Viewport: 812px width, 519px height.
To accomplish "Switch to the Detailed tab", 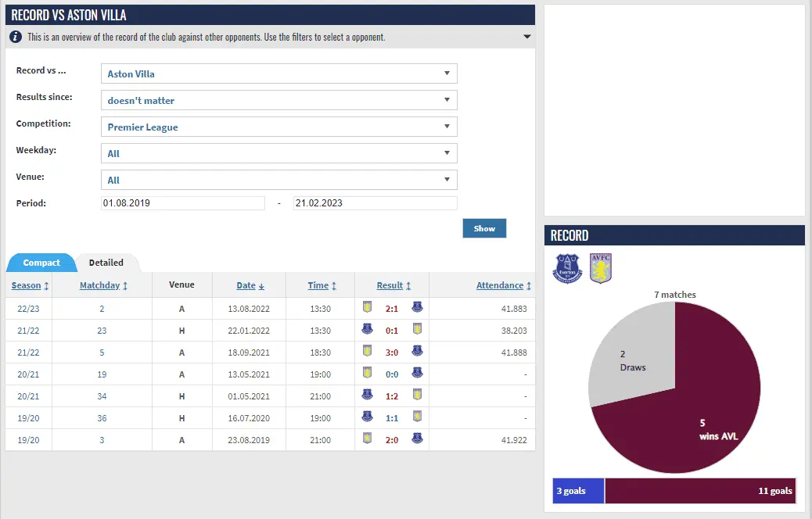I will click(106, 263).
